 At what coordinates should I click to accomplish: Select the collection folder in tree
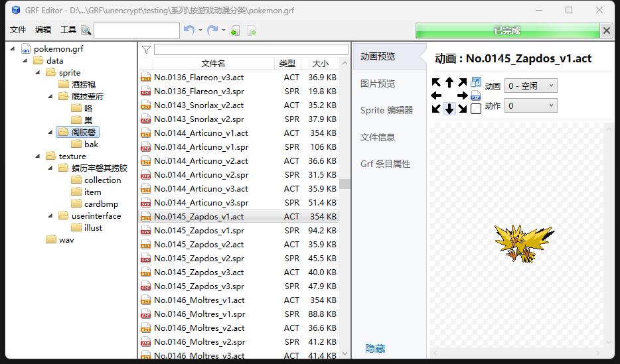click(x=102, y=180)
